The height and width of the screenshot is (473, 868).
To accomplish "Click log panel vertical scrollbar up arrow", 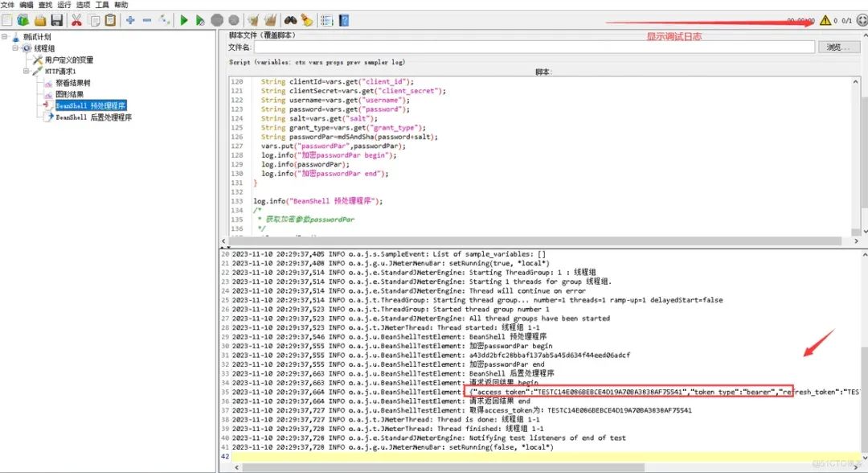I will click(864, 253).
